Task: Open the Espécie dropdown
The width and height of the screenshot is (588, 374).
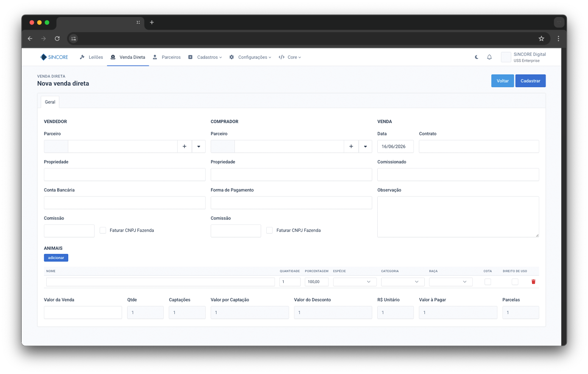Action: click(355, 282)
